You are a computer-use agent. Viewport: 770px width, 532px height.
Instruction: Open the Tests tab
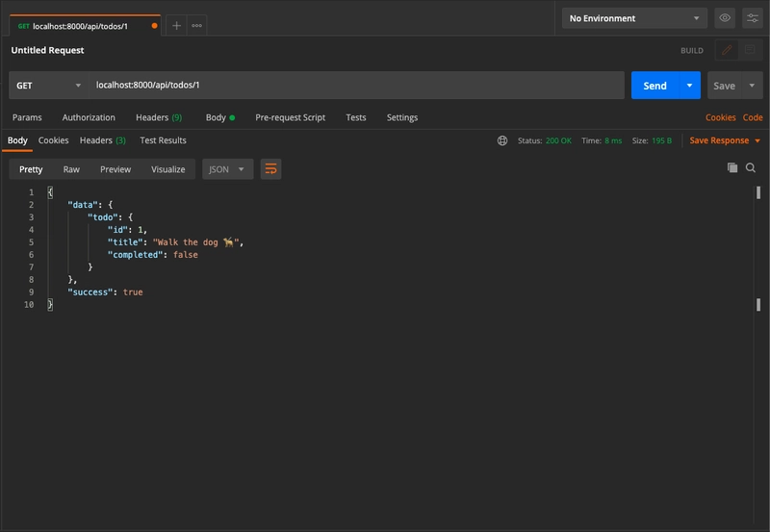pyautogui.click(x=355, y=117)
